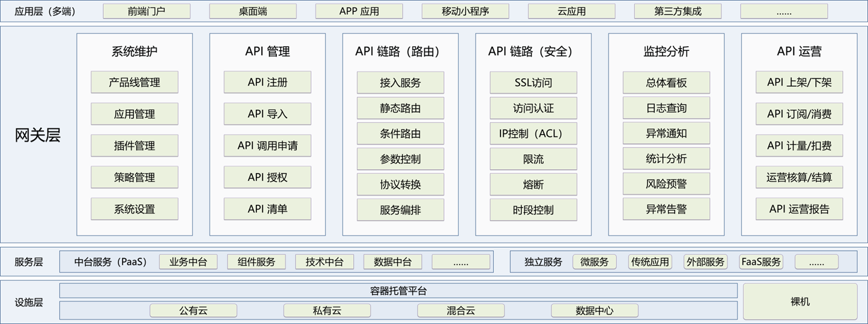Click the 前端门户 box in application layer
The image size is (868, 324).
pos(147,11)
